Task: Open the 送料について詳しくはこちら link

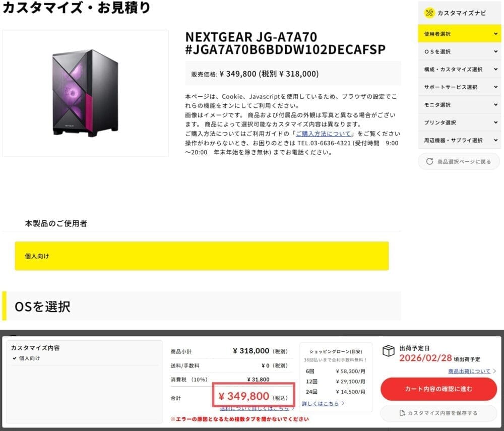Action: tap(255, 408)
